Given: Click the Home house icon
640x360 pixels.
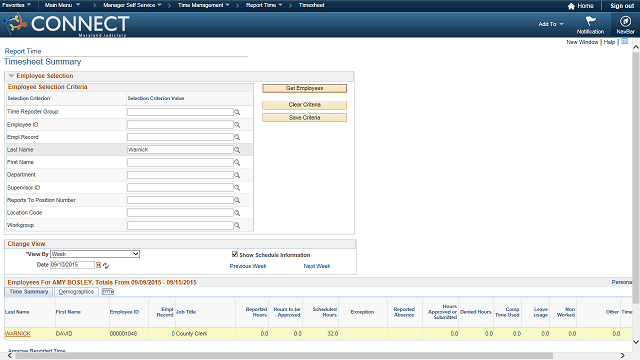Looking at the screenshot, I should click(571, 6).
